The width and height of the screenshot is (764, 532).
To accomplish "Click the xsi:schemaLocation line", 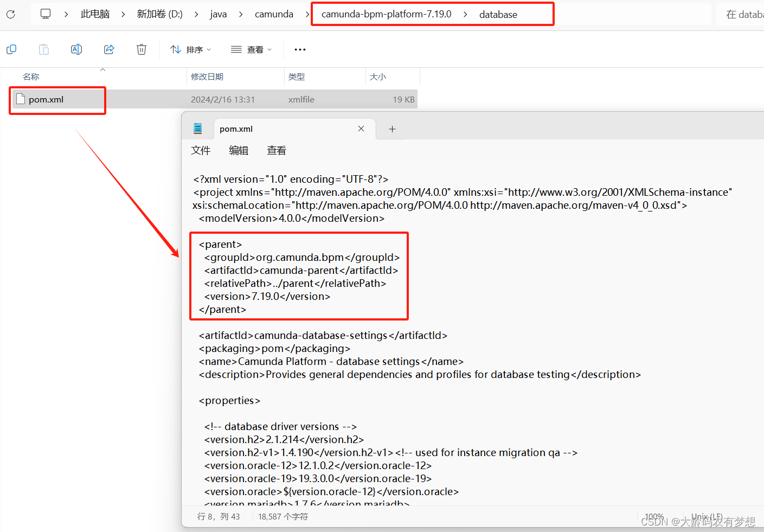I will click(x=440, y=205).
